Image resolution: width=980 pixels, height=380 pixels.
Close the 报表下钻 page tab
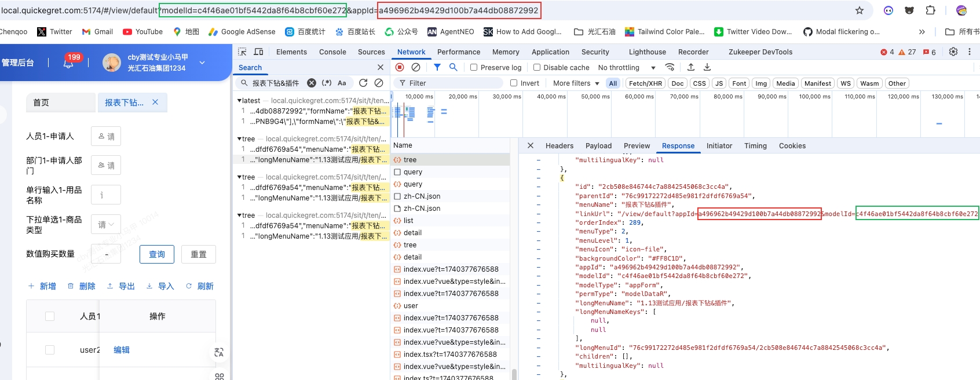coord(155,102)
